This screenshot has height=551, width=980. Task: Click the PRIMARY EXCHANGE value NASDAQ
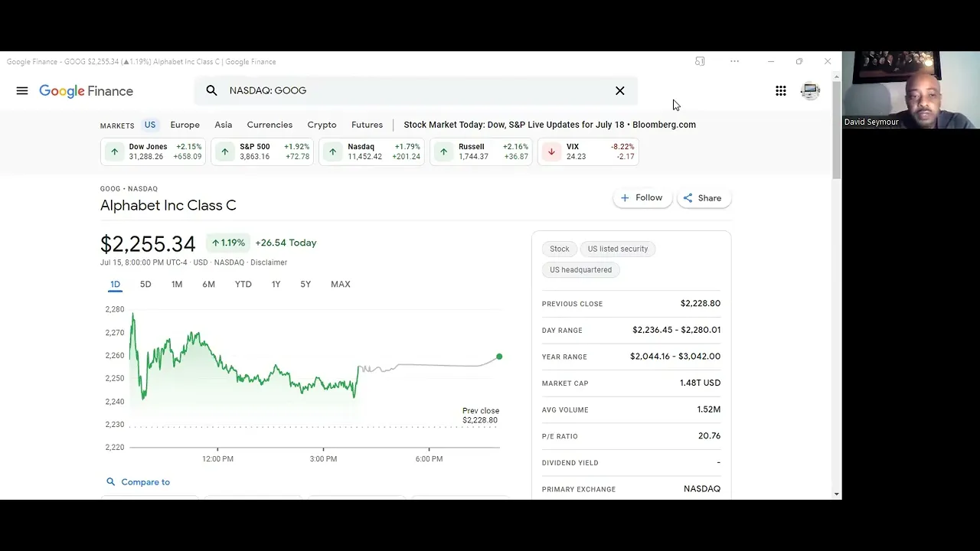(x=702, y=488)
